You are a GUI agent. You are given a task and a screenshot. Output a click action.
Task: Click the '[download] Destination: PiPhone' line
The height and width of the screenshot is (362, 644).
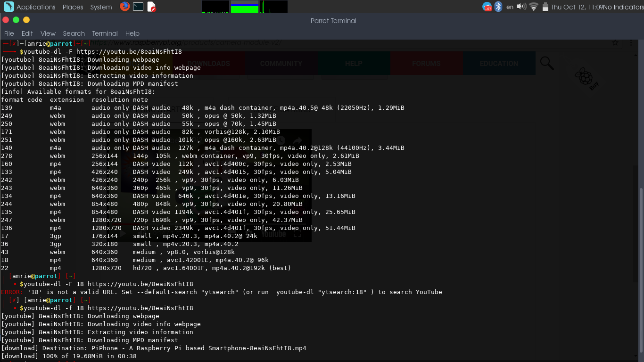point(154,348)
